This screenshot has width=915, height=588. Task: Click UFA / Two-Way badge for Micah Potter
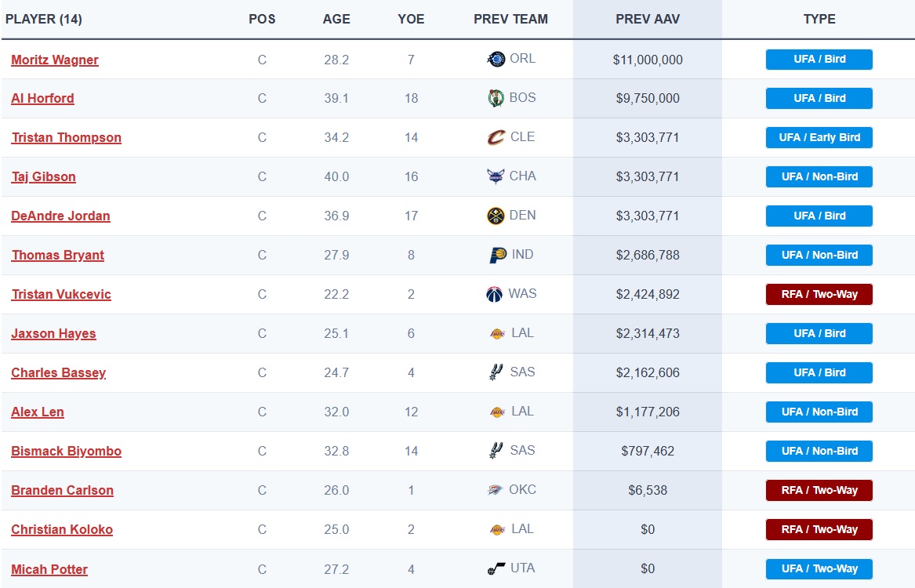pos(819,568)
